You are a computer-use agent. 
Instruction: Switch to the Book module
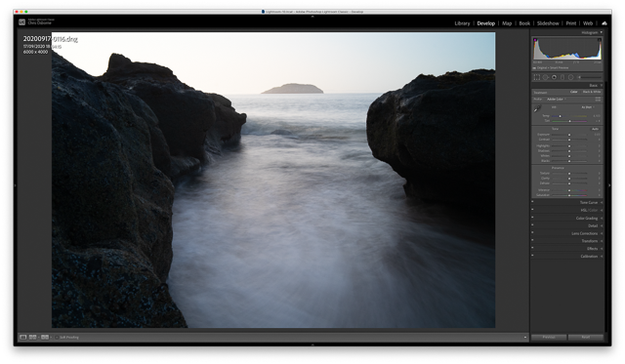(x=524, y=23)
